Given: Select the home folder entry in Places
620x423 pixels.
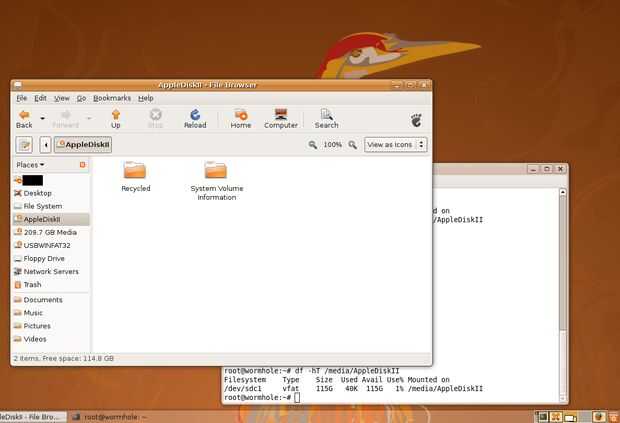Looking at the screenshot, I should point(28,180).
